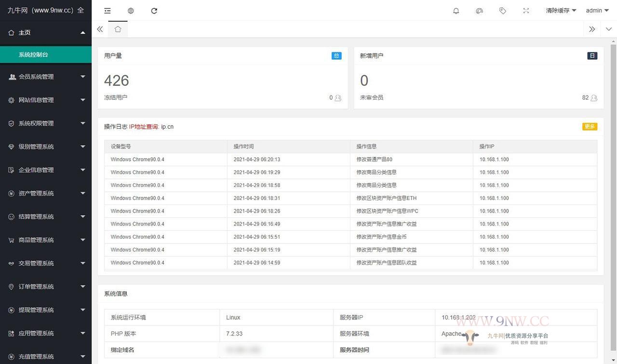
Task: Click the tag/note icon in header
Action: point(503,11)
